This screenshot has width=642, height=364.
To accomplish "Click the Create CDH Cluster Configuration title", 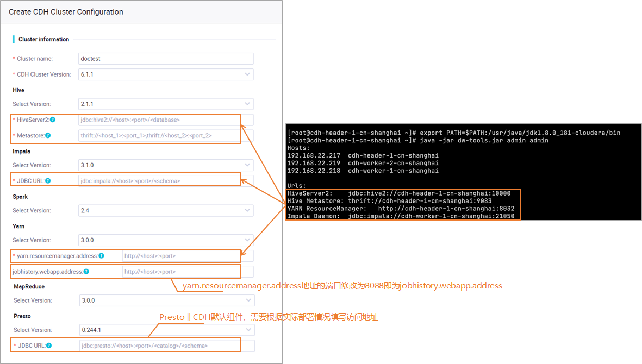I will tap(66, 12).
